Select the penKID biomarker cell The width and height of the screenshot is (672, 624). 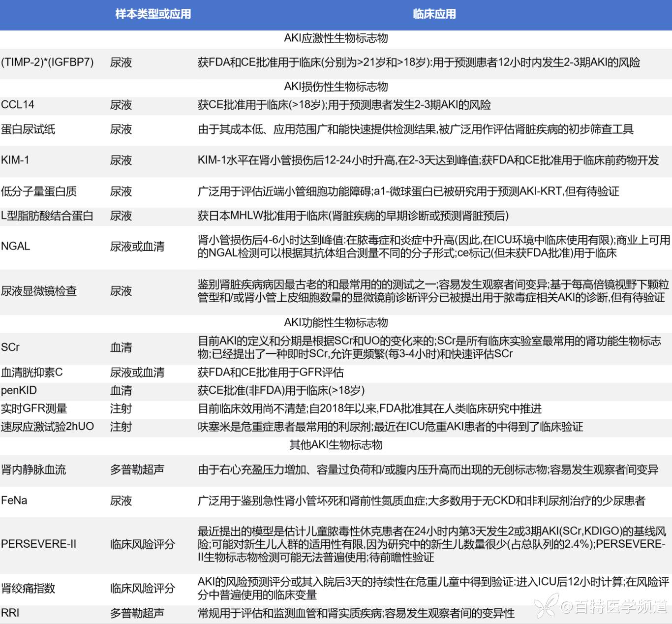click(19, 390)
